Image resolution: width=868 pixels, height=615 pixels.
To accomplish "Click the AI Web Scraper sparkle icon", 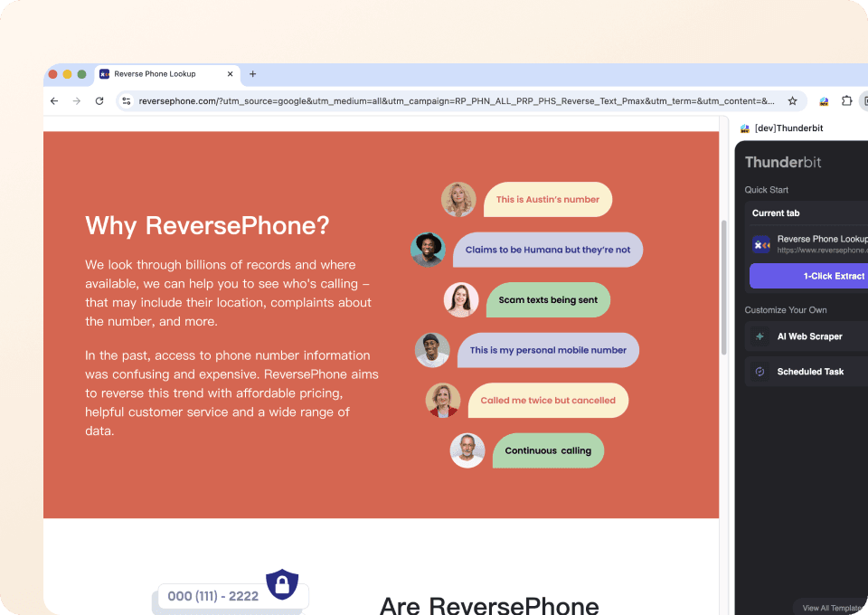I will [760, 336].
